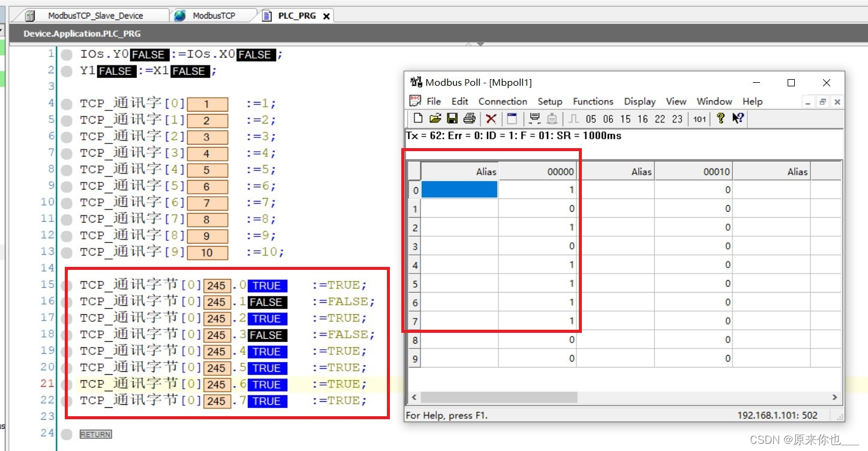The height and width of the screenshot is (451, 868).
Task: Click the Print icon in Modbus Poll toolbar
Action: 469,118
